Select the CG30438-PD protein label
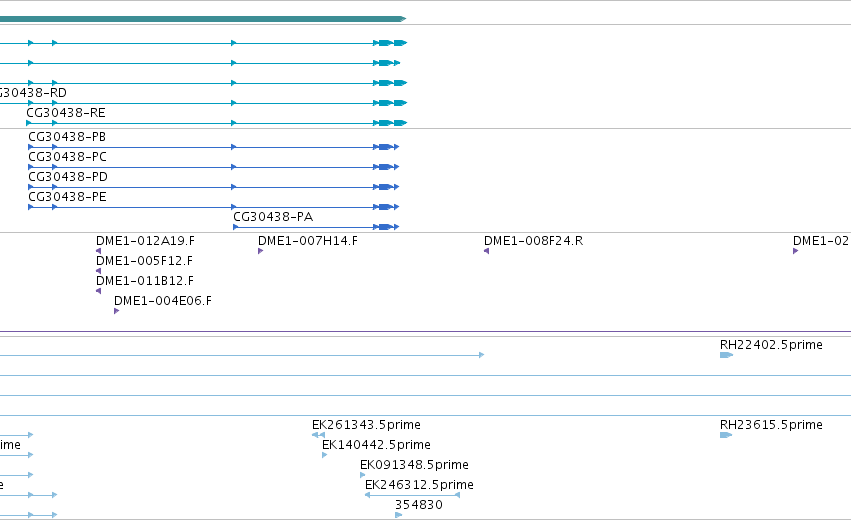This screenshot has width=851, height=520. pyautogui.click(x=68, y=177)
